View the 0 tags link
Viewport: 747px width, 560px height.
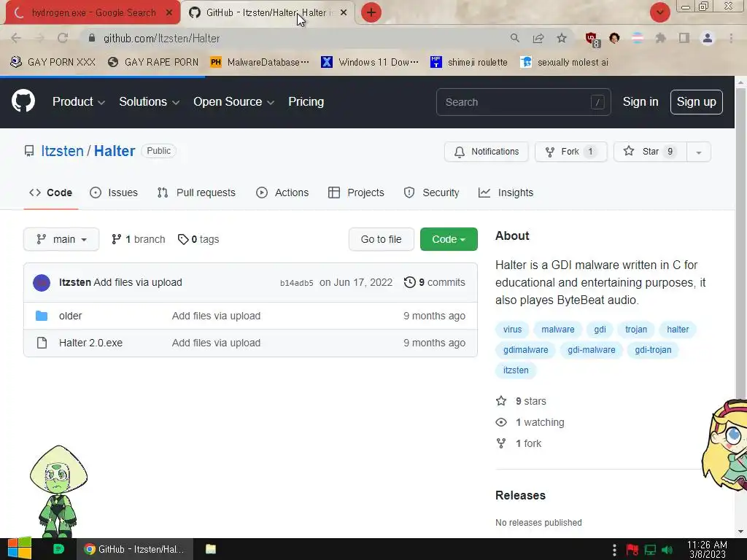click(198, 239)
